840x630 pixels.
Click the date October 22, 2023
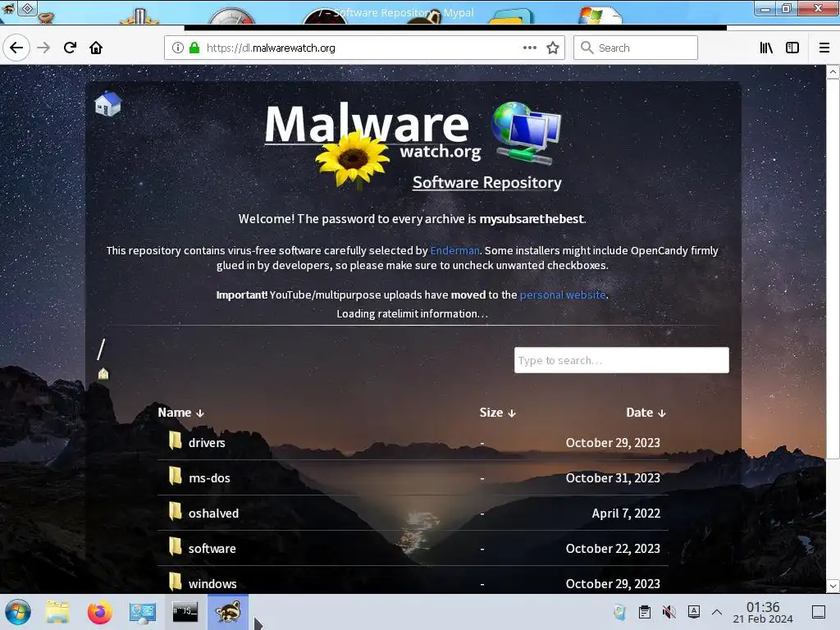[x=613, y=549]
